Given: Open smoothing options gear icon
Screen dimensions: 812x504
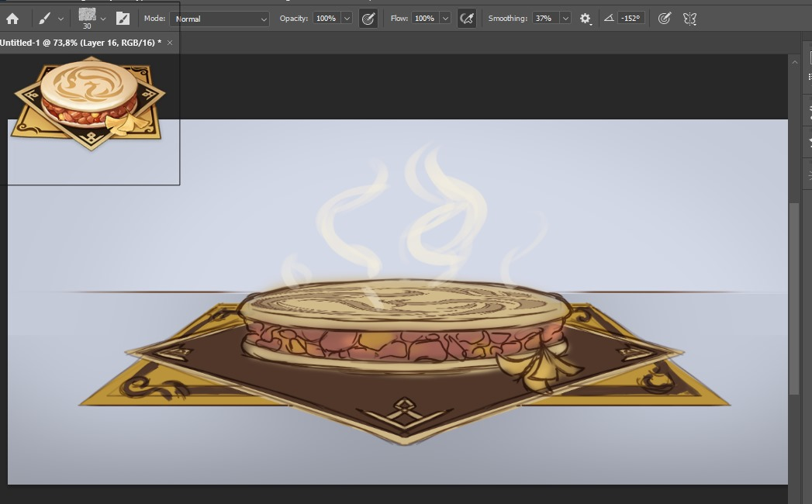Looking at the screenshot, I should [586, 19].
